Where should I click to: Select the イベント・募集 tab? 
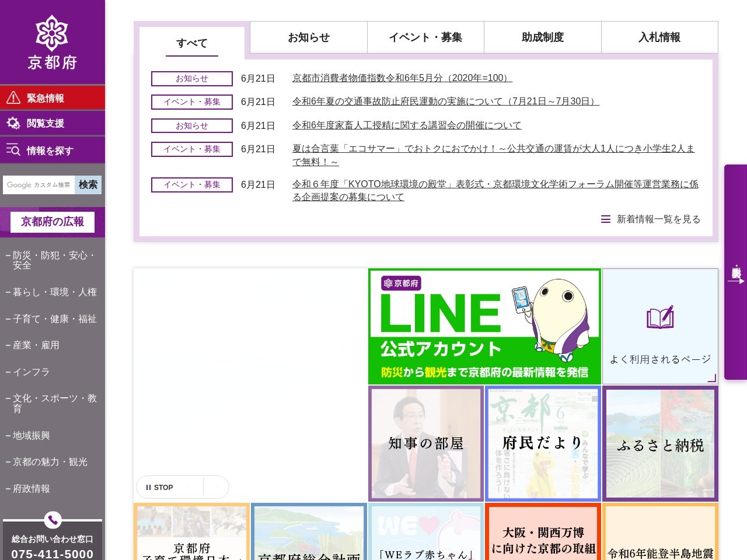coord(425,37)
